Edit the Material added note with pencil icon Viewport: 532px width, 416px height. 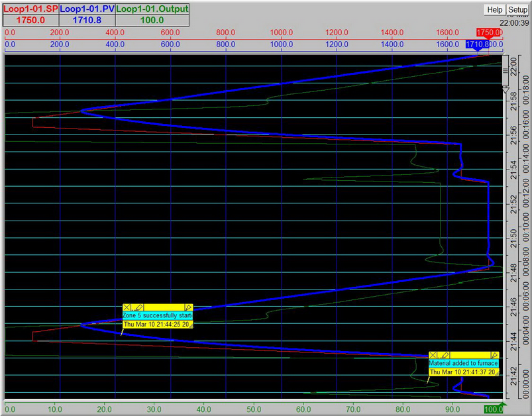click(x=445, y=354)
